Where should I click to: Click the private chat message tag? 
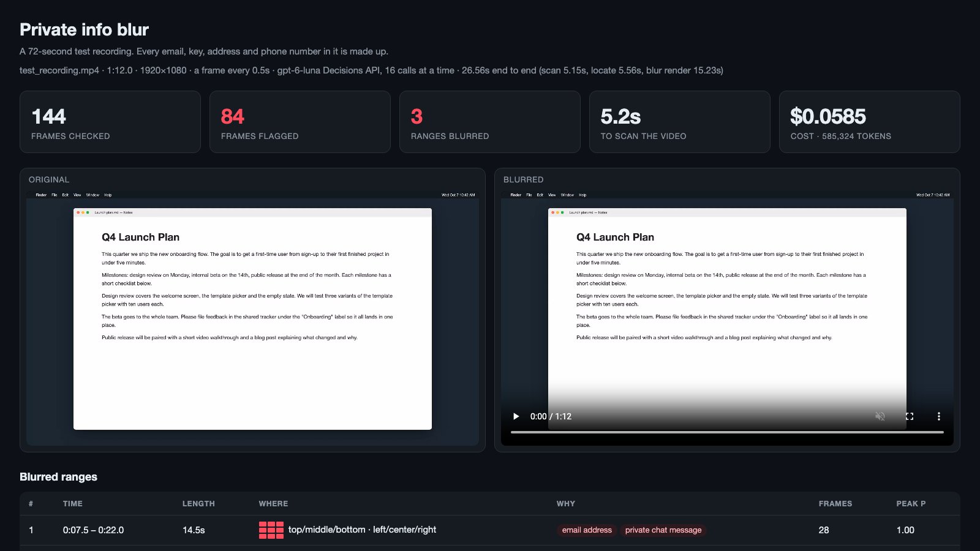tap(663, 530)
